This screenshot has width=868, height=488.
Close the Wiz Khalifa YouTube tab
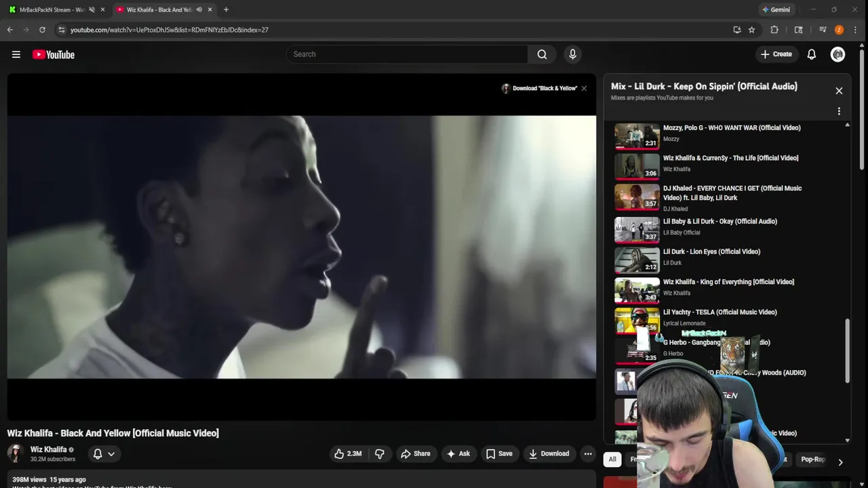click(x=210, y=9)
